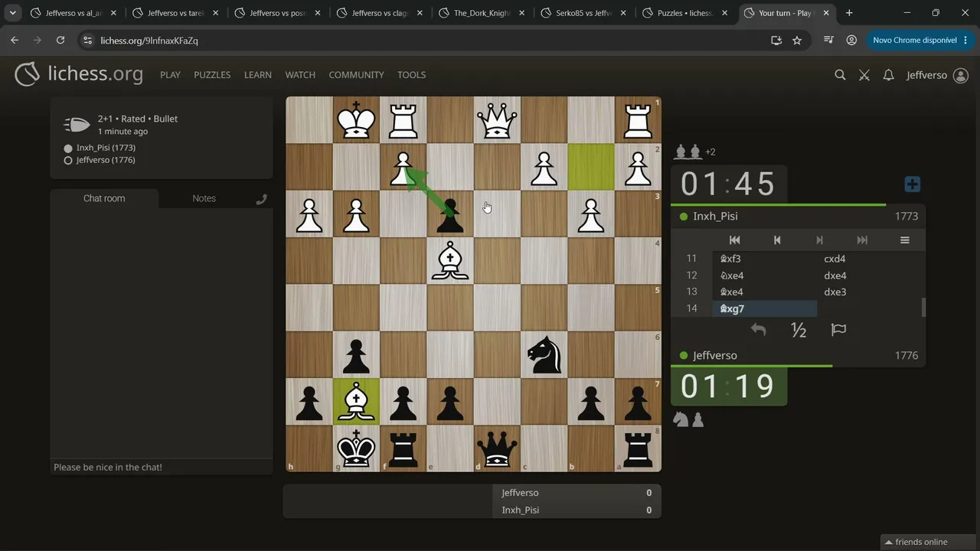Viewport: 980px width, 551px height.
Task: Reload the lichess page
Action: [x=60, y=40]
